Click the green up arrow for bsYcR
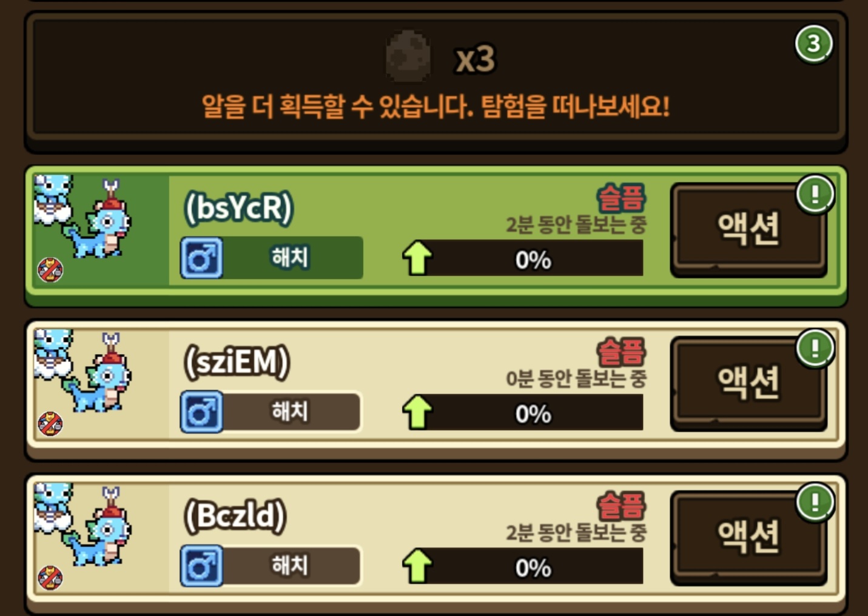Screen dimensions: 868x616 pyautogui.click(x=417, y=258)
